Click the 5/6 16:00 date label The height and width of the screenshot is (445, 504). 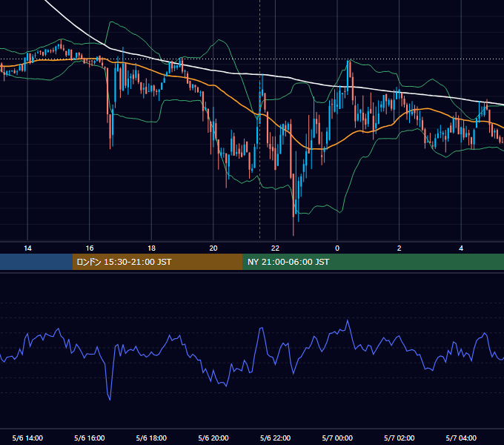(90, 438)
